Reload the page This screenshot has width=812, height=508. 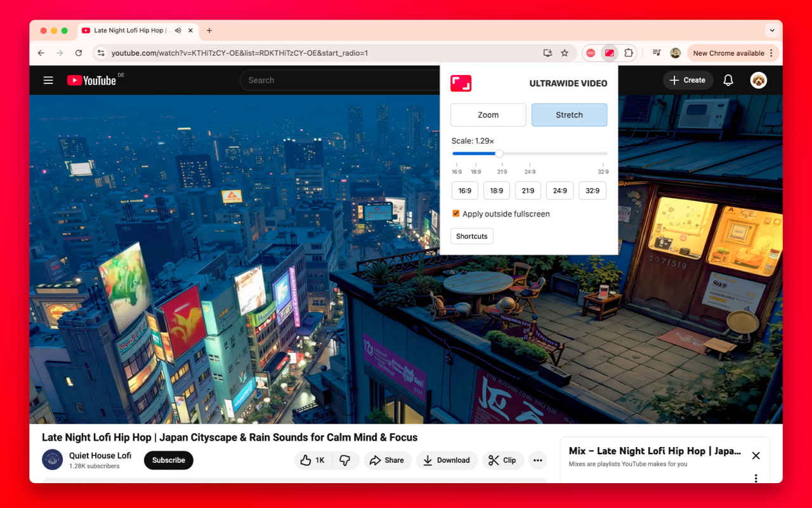point(79,53)
